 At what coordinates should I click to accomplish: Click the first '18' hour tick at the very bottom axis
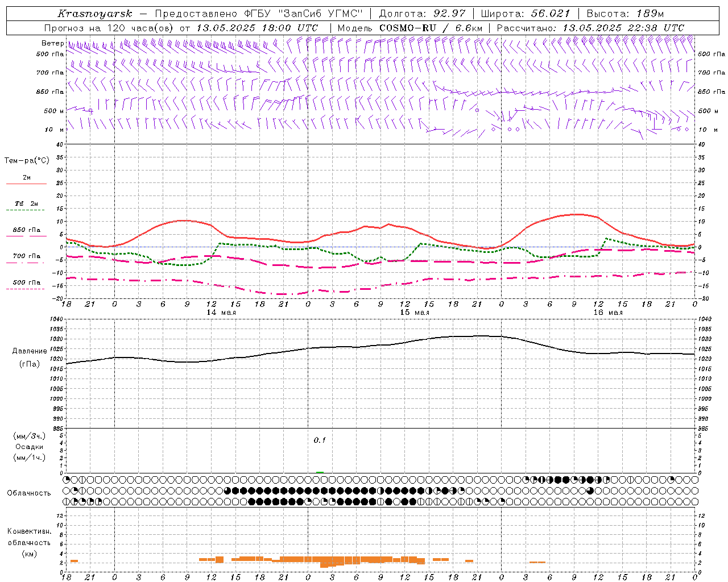[66, 577]
